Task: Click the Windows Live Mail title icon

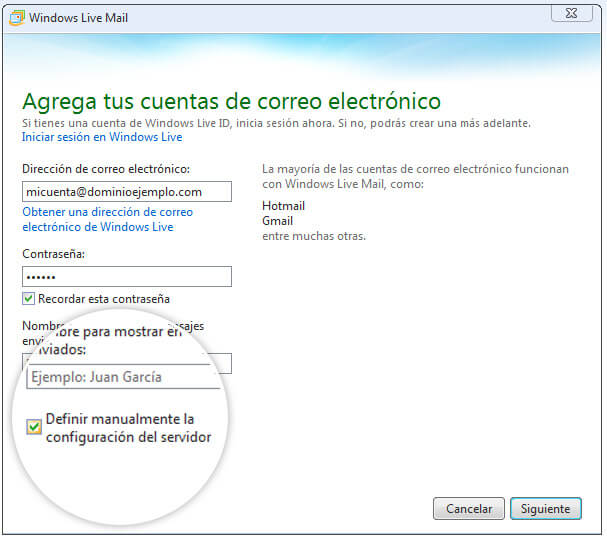Action: point(17,18)
